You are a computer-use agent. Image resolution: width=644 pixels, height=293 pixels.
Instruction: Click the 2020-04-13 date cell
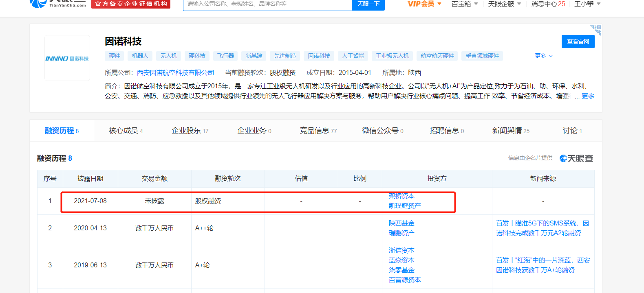click(90, 228)
